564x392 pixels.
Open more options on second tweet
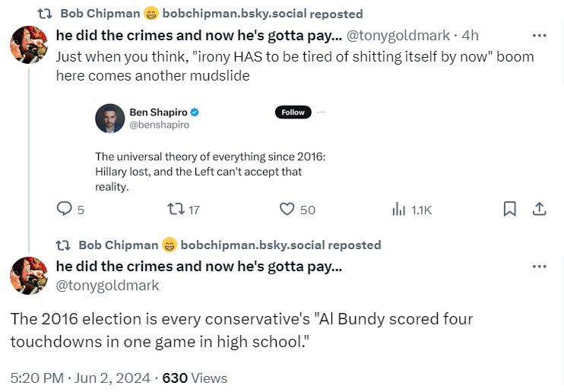pyautogui.click(x=539, y=267)
